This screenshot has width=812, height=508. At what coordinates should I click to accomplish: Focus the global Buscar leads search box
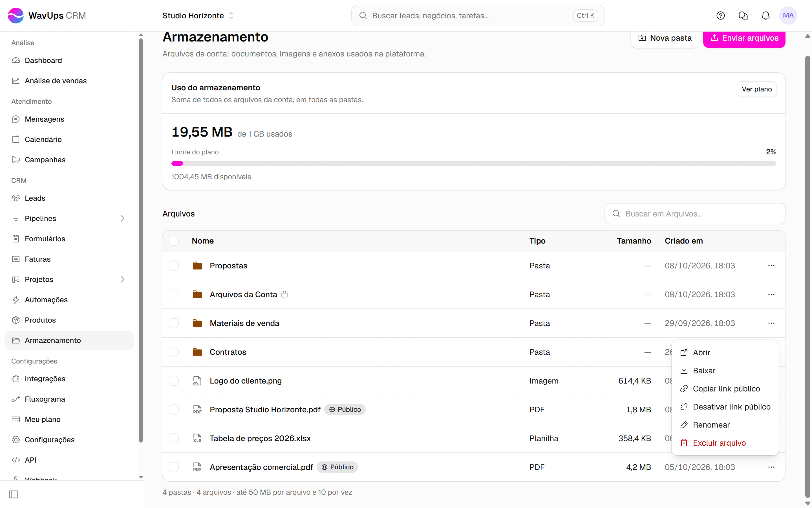tap(478, 16)
